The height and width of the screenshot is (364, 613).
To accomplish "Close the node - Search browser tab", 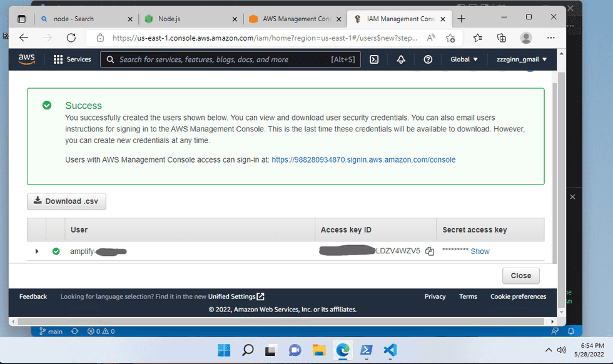I will (x=130, y=19).
